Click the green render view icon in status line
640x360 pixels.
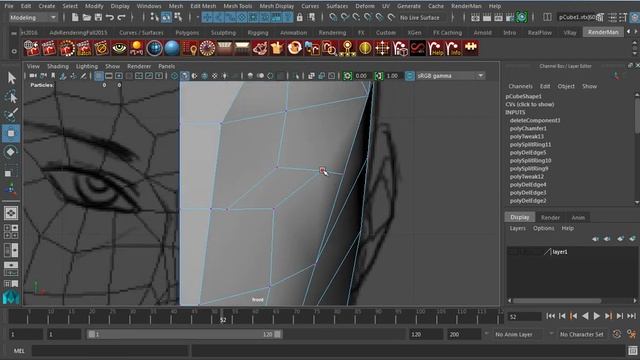[521, 17]
